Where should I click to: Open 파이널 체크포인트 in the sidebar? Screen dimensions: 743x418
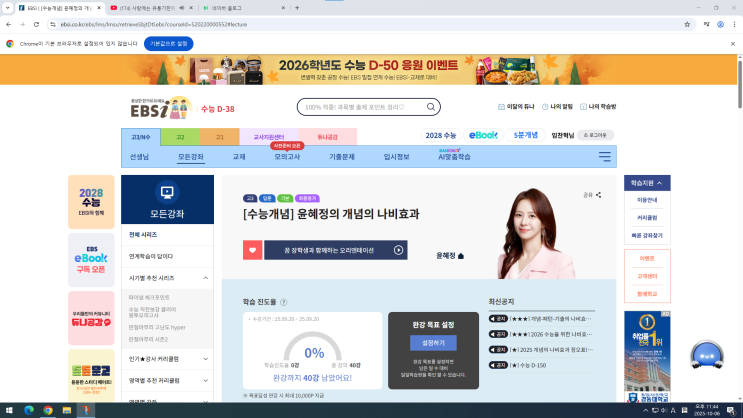(x=149, y=298)
